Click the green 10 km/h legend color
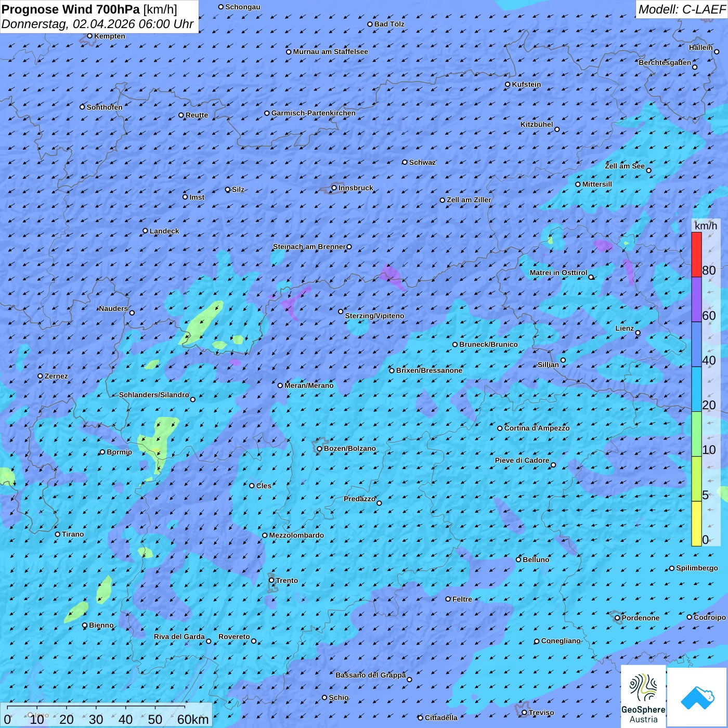The height and width of the screenshot is (728, 728). click(696, 434)
